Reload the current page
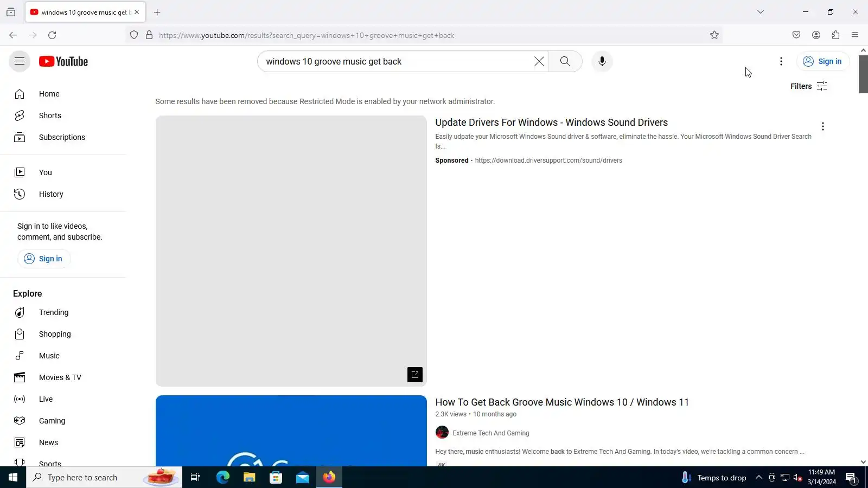The height and width of the screenshot is (488, 868). point(52,35)
